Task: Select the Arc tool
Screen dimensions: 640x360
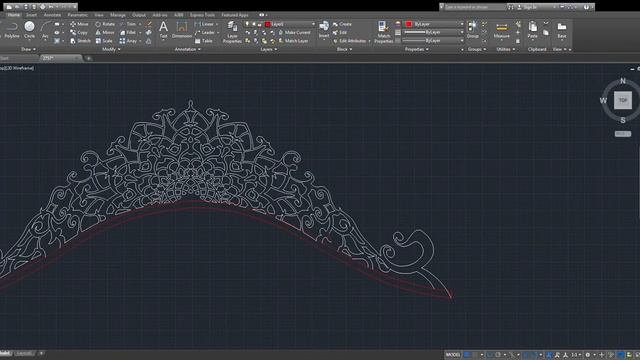Action: point(45,30)
